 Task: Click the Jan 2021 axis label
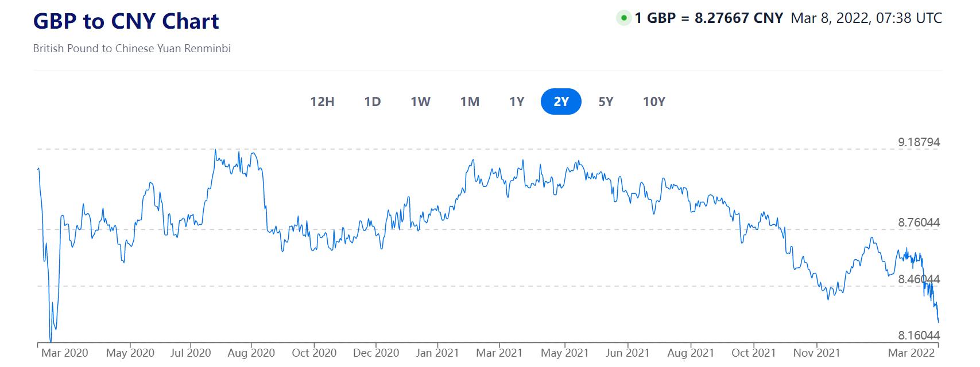point(437,353)
